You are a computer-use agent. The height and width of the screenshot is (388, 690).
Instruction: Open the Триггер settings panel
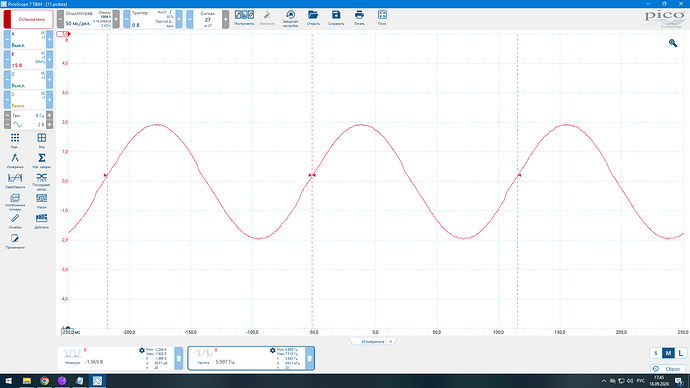coord(153,19)
